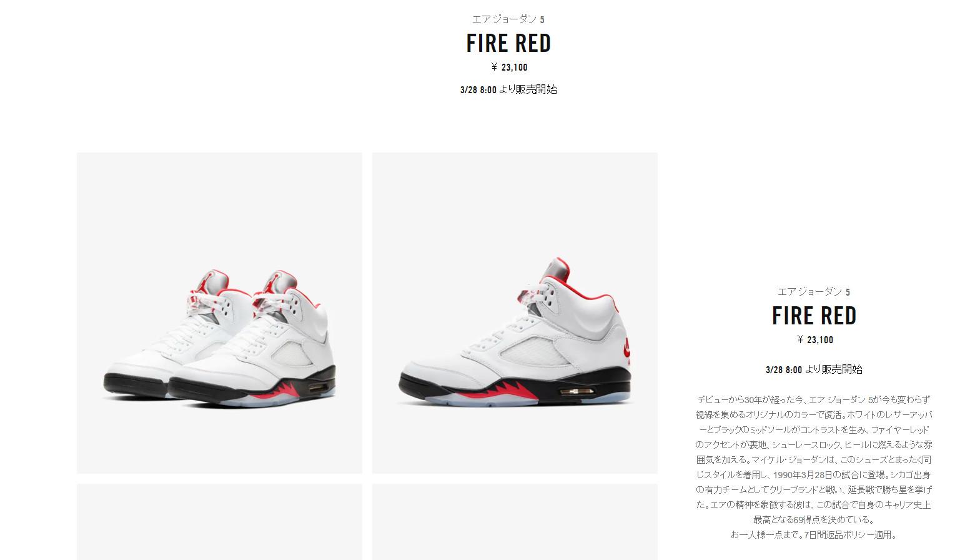The width and height of the screenshot is (980, 560).
Task: Click the release time notice above the description paragraph
Action: [814, 369]
